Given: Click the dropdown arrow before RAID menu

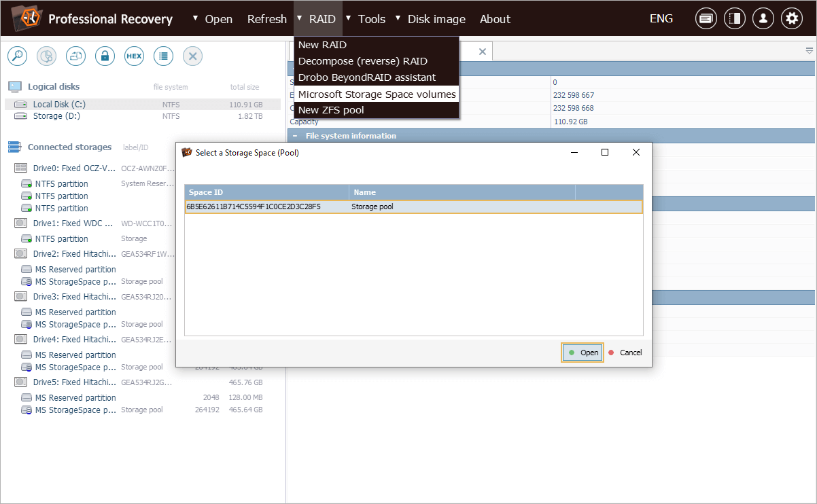Looking at the screenshot, I should click(300, 18).
